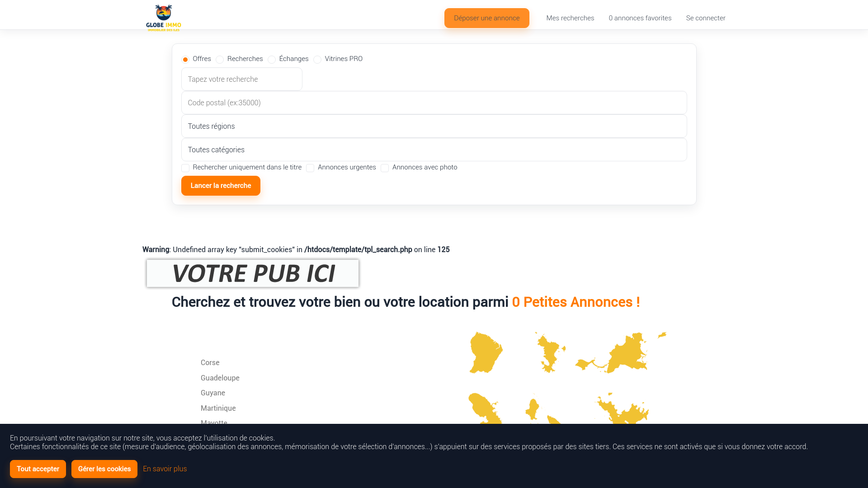Click the small atoll icon on the map

pyautogui.click(x=662, y=335)
